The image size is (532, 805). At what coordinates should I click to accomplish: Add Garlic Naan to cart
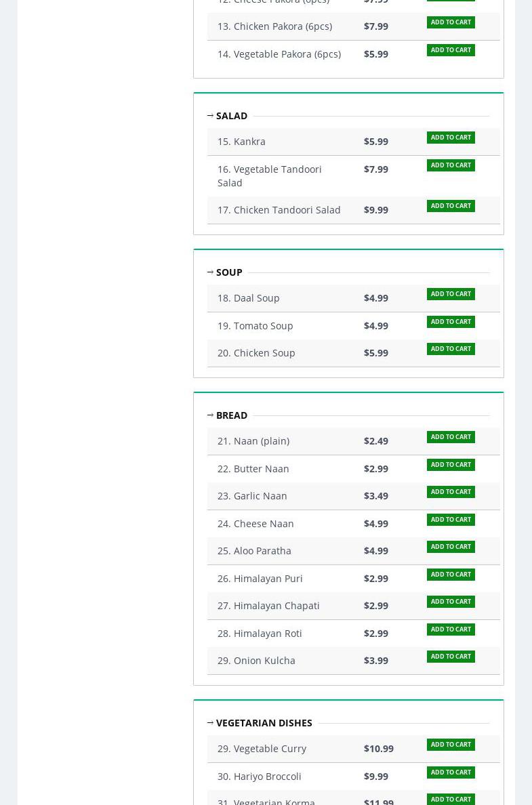[451, 492]
